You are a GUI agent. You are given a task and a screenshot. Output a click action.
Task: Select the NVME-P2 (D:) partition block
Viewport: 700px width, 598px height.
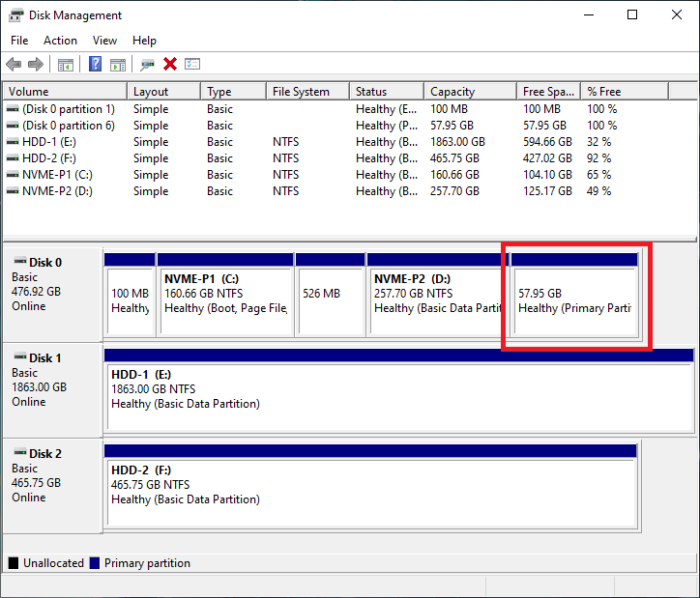[436, 295]
